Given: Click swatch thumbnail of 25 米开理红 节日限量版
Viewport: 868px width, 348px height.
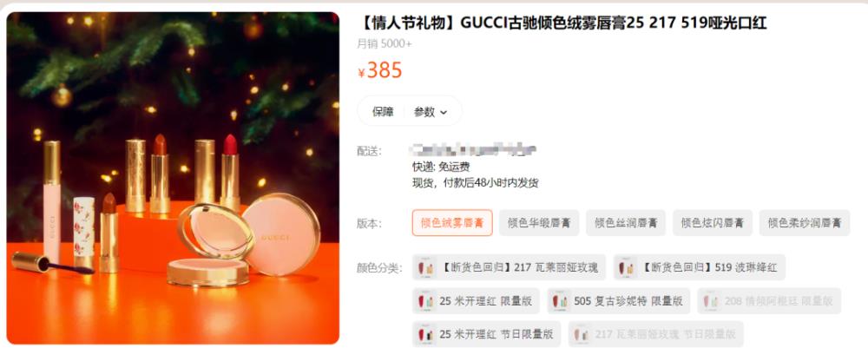Looking at the screenshot, I should point(426,334).
